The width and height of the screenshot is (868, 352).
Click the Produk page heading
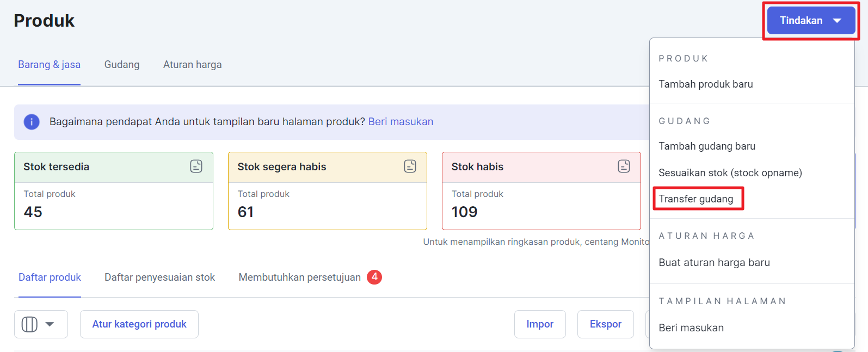pos(44,21)
